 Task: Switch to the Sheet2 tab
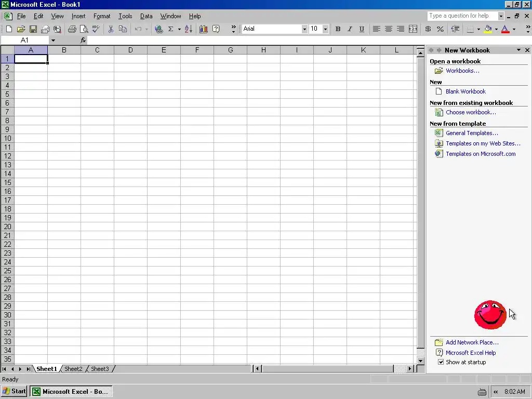pos(73,369)
